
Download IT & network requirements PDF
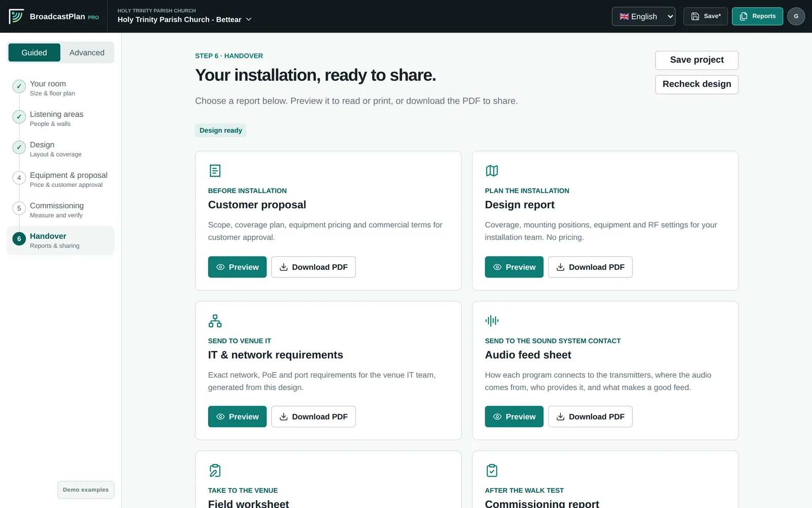coord(314,417)
